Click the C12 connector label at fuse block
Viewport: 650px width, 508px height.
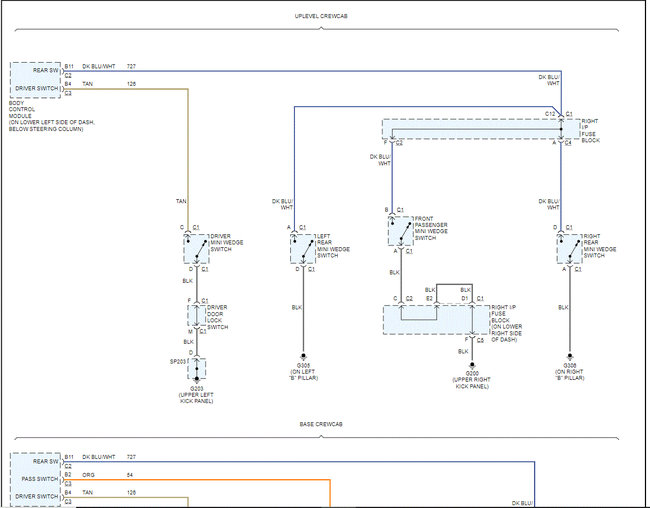[x=550, y=113]
